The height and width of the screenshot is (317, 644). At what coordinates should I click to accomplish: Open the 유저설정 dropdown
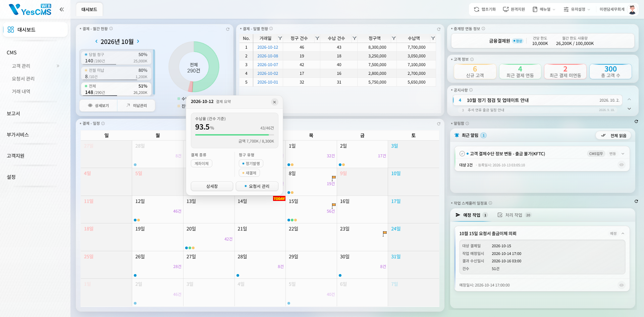577,9
